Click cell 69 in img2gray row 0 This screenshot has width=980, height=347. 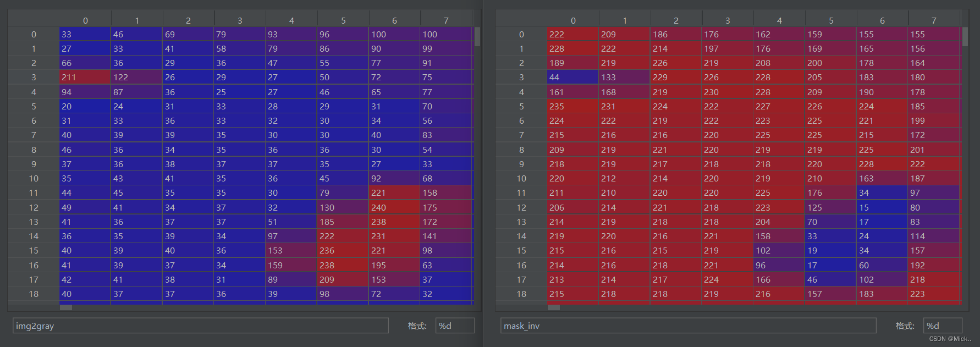(188, 34)
